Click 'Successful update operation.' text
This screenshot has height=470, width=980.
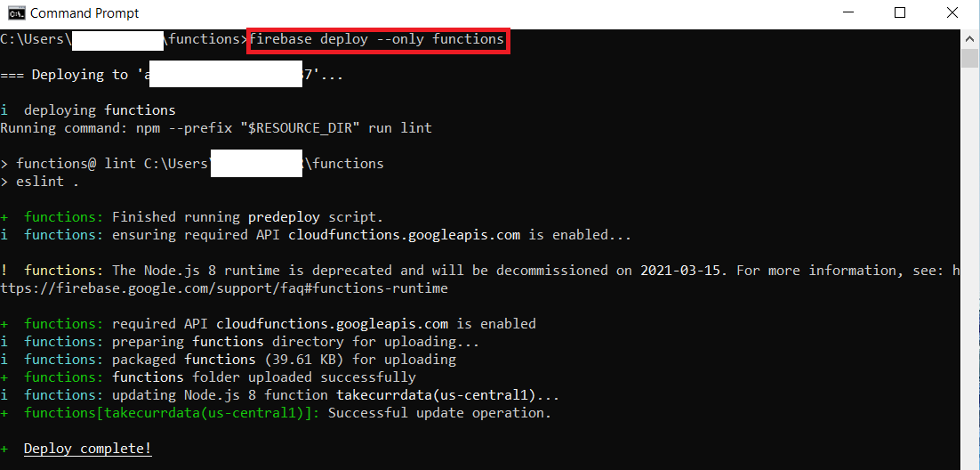click(440, 413)
